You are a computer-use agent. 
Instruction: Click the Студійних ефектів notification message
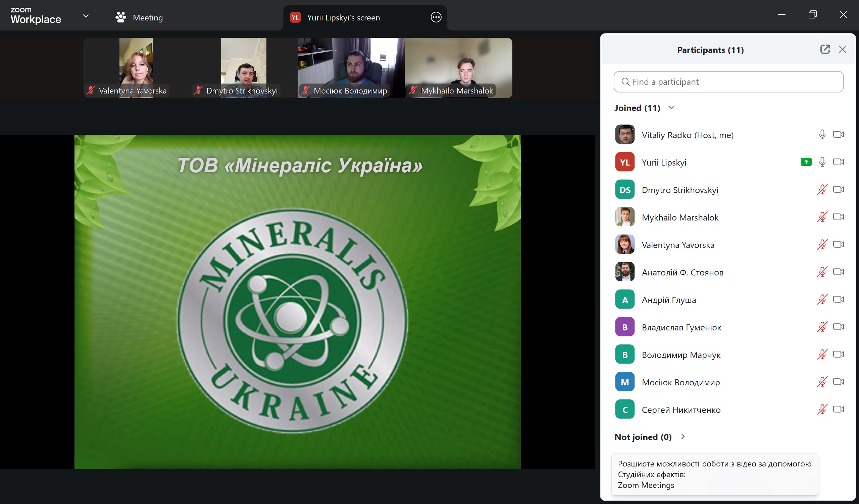(x=714, y=474)
